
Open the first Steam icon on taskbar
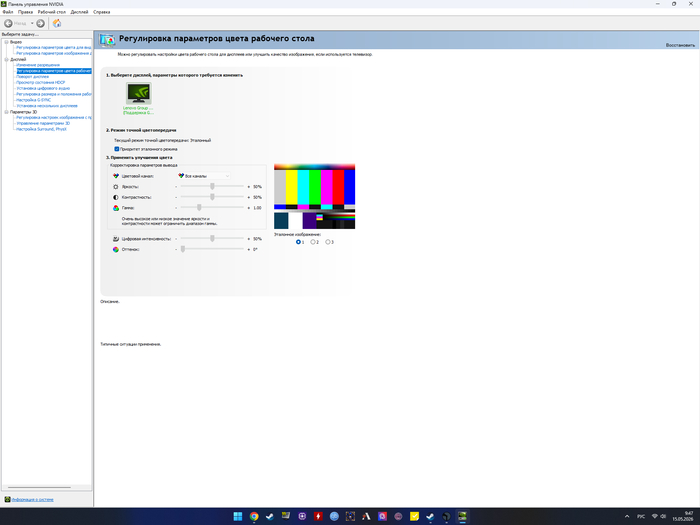[270, 516]
